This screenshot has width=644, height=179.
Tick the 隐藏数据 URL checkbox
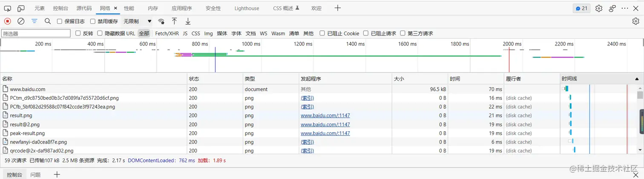(100, 33)
